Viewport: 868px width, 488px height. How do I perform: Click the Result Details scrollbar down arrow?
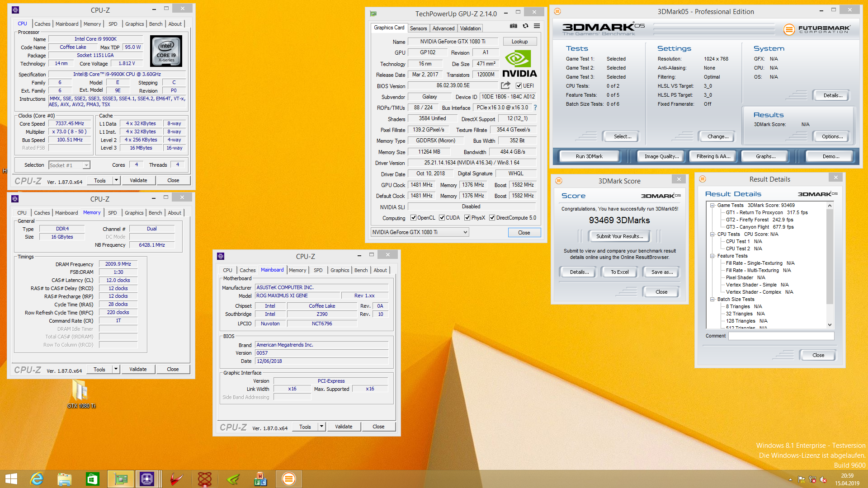[830, 324]
